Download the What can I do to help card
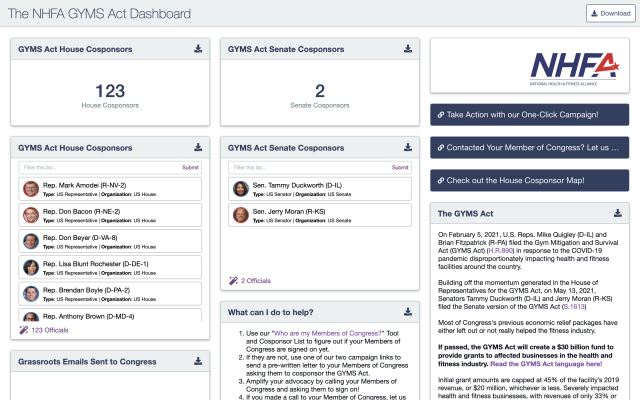 tap(408, 312)
